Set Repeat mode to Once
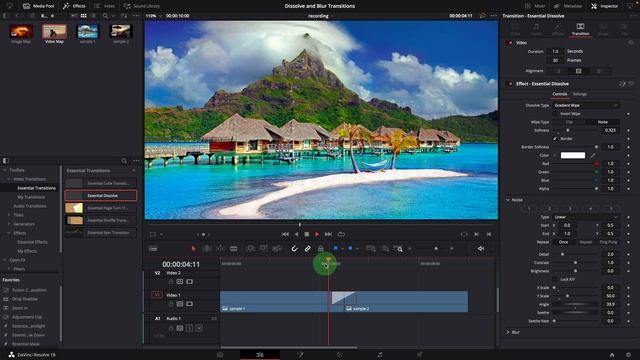Viewport: 640px width, 360px height. [x=564, y=242]
